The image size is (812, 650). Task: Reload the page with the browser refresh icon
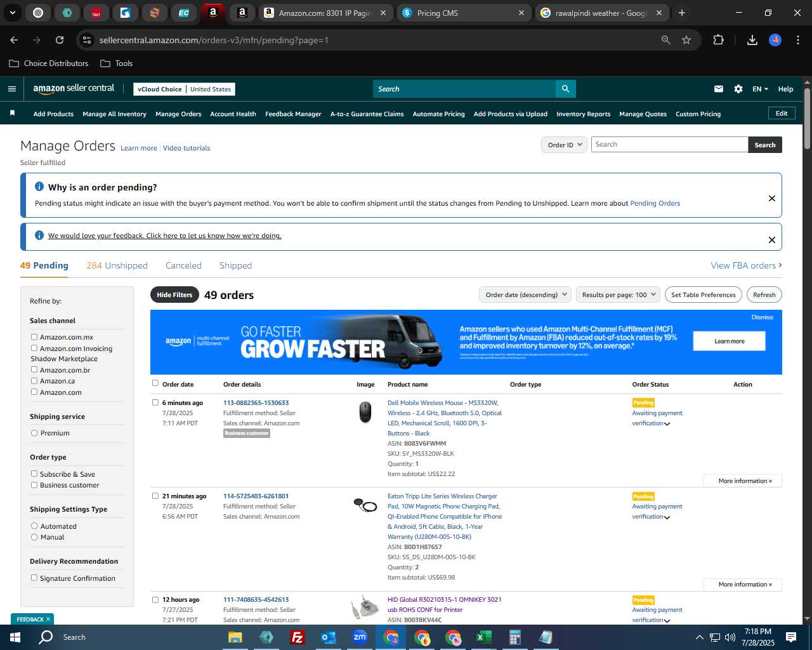pos(60,40)
